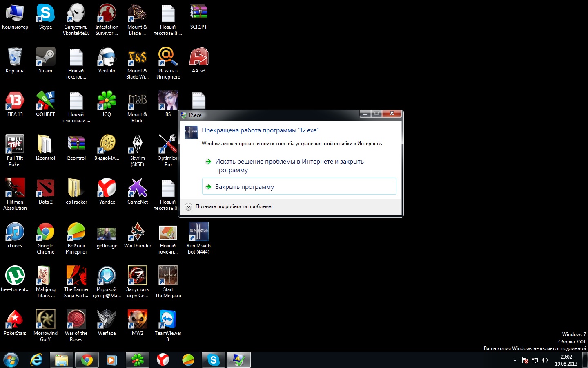Select the BS desktop shortcut
Image resolution: width=588 pixels, height=368 pixels.
point(168,105)
